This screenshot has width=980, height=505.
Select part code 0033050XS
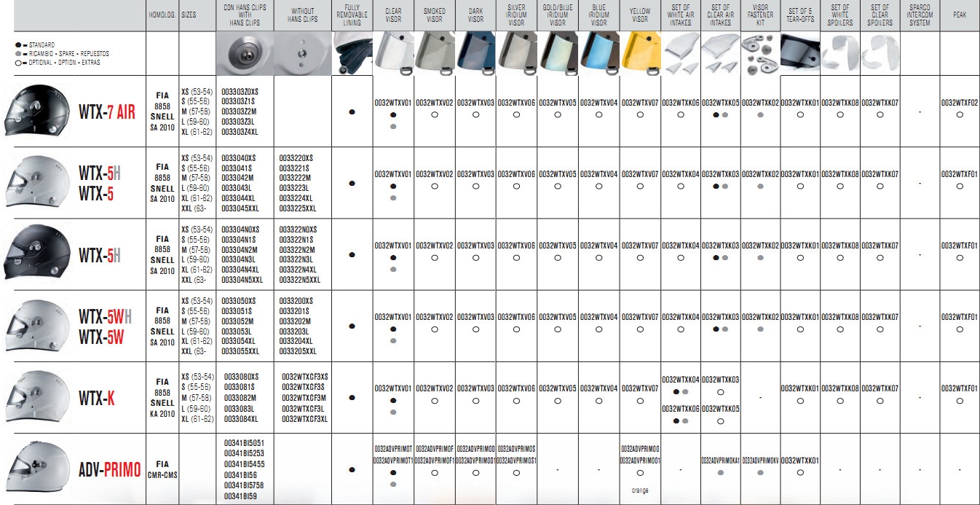(239, 300)
